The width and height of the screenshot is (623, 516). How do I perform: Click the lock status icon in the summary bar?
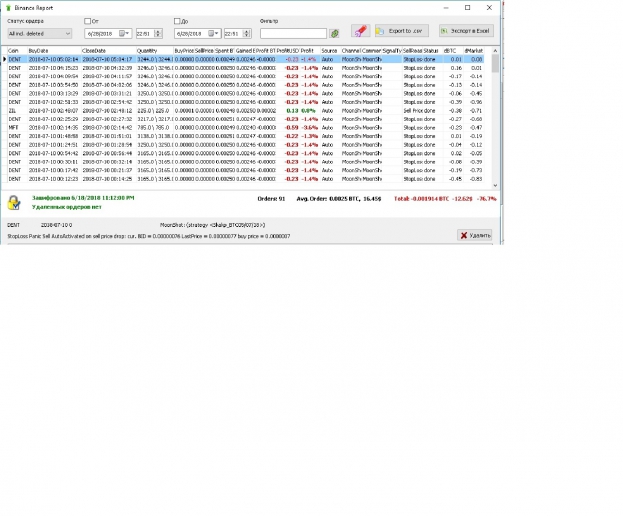click(14, 203)
